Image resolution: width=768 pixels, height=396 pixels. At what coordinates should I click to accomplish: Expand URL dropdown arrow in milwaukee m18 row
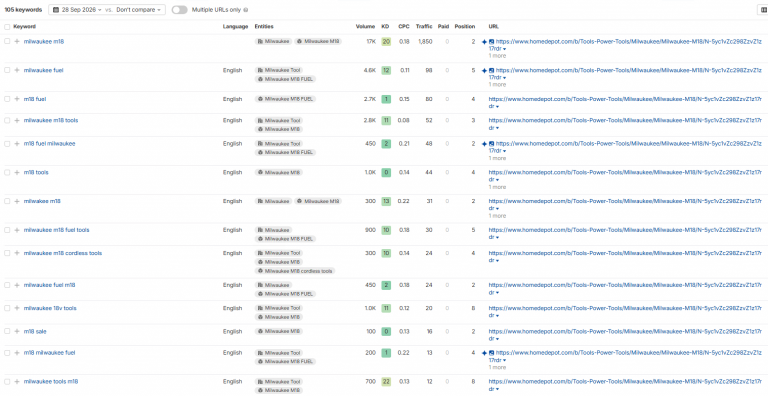[x=505, y=49]
